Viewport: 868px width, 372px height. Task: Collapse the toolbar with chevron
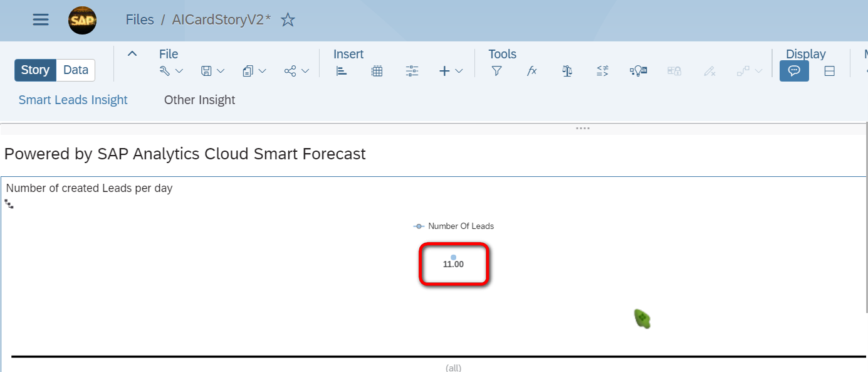[132, 54]
